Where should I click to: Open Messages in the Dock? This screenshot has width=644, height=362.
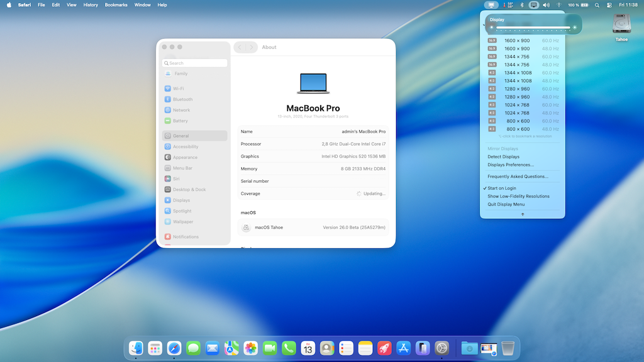[193, 348]
